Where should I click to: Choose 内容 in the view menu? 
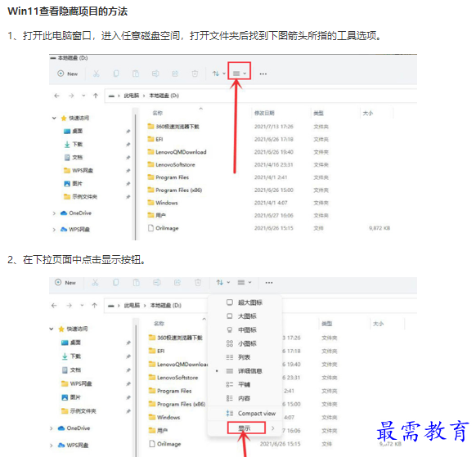click(x=245, y=398)
